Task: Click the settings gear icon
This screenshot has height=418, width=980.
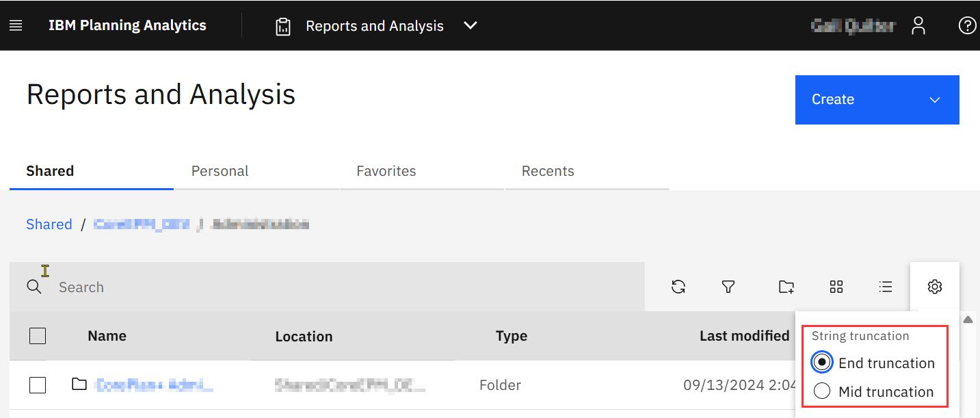Action: click(x=935, y=287)
